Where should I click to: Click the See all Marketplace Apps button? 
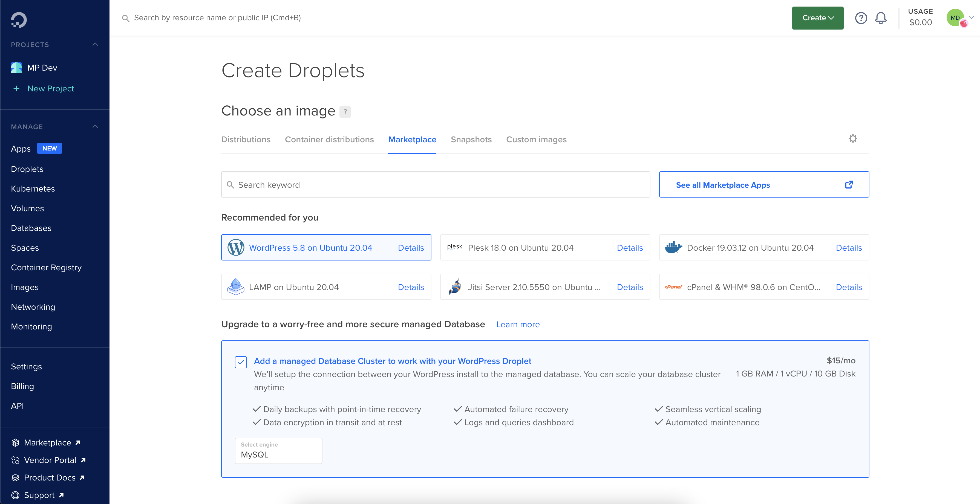click(x=764, y=184)
